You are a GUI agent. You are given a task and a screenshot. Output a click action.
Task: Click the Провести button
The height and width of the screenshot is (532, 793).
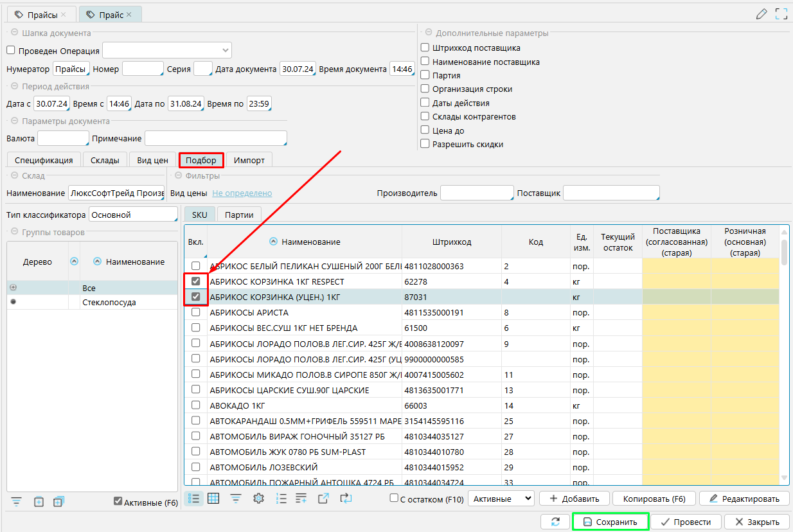[x=686, y=522]
